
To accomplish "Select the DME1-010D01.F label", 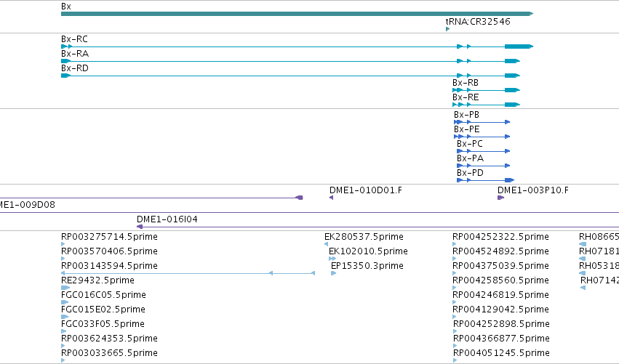I will coord(366,190).
